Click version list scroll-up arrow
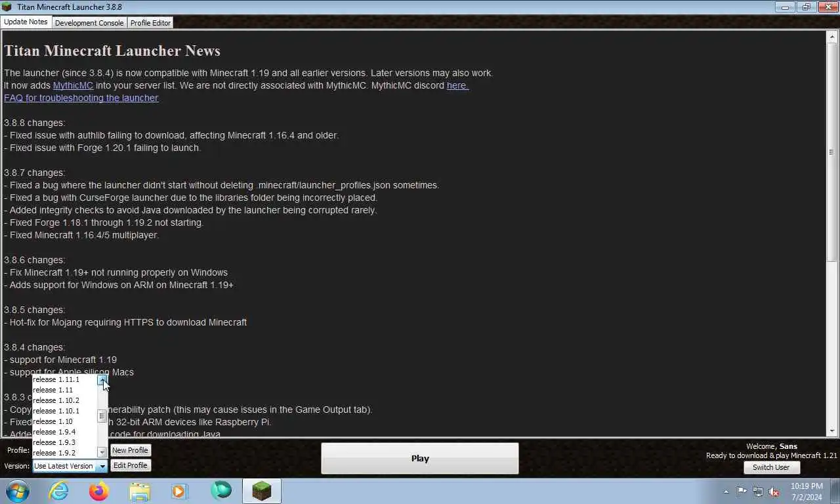This screenshot has width=840, height=504. (102, 379)
